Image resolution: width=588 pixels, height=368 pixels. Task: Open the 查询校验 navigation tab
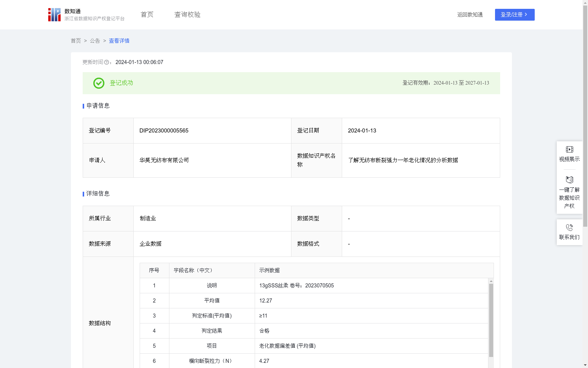tap(187, 15)
